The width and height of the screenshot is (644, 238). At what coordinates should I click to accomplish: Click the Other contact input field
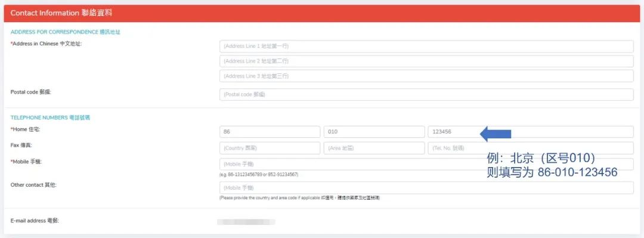point(426,188)
